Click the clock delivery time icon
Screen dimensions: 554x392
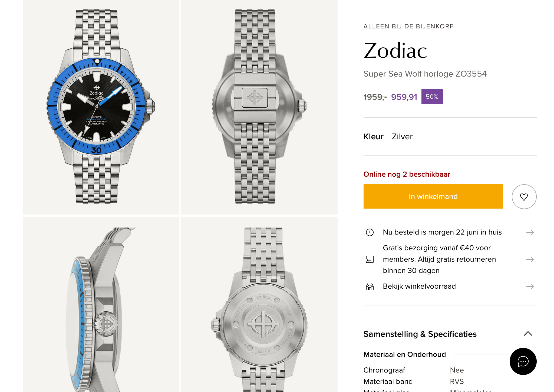pos(370,232)
